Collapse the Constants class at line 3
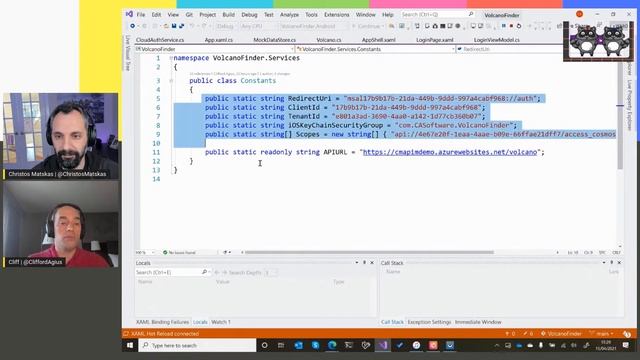Viewport: 640px width, 360px height. [171, 81]
